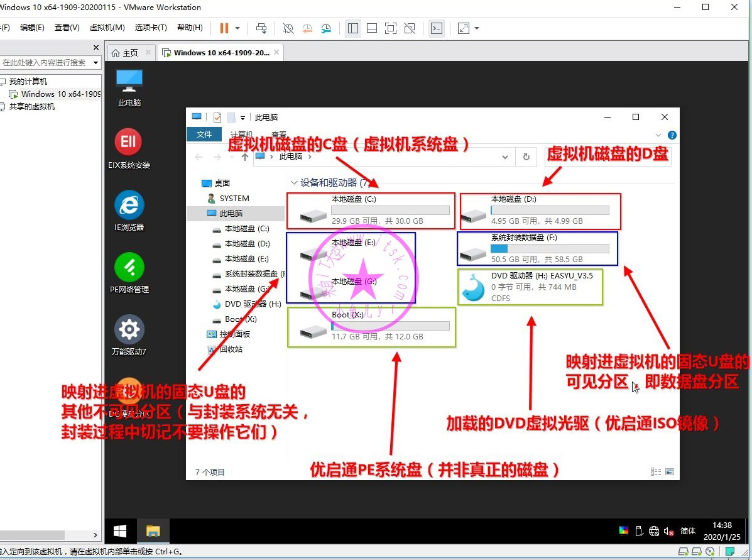Viewport: 752px width, 560px height.
Task: Open the 文件 ribbon tab in Explorer
Action: coord(204,135)
